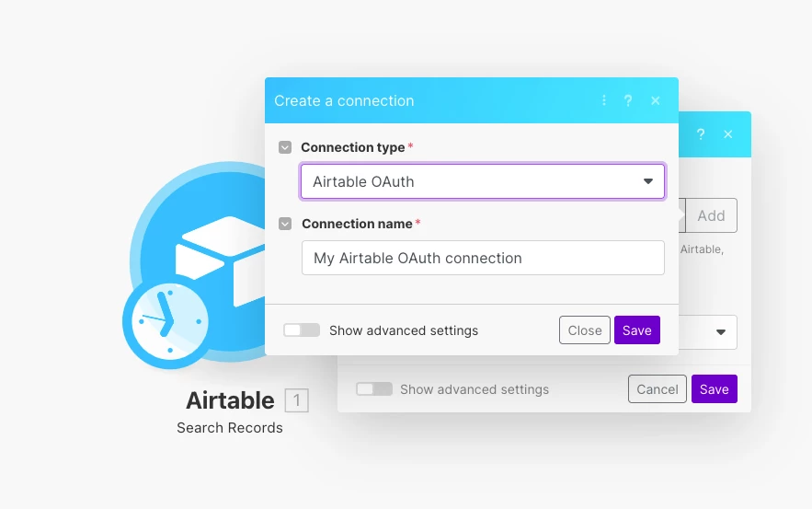Click the Airtable module title label

[231, 400]
